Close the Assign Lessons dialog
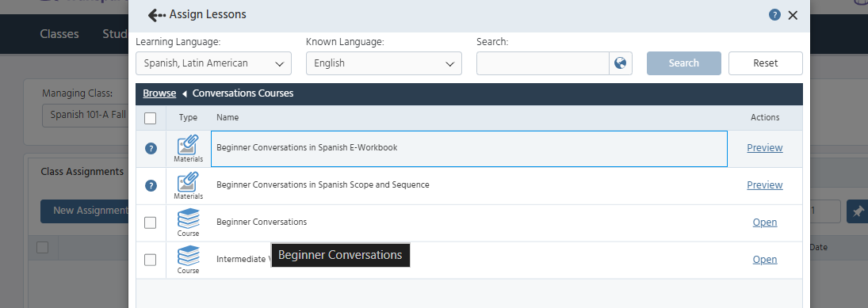Image resolution: width=868 pixels, height=308 pixels. 793,16
